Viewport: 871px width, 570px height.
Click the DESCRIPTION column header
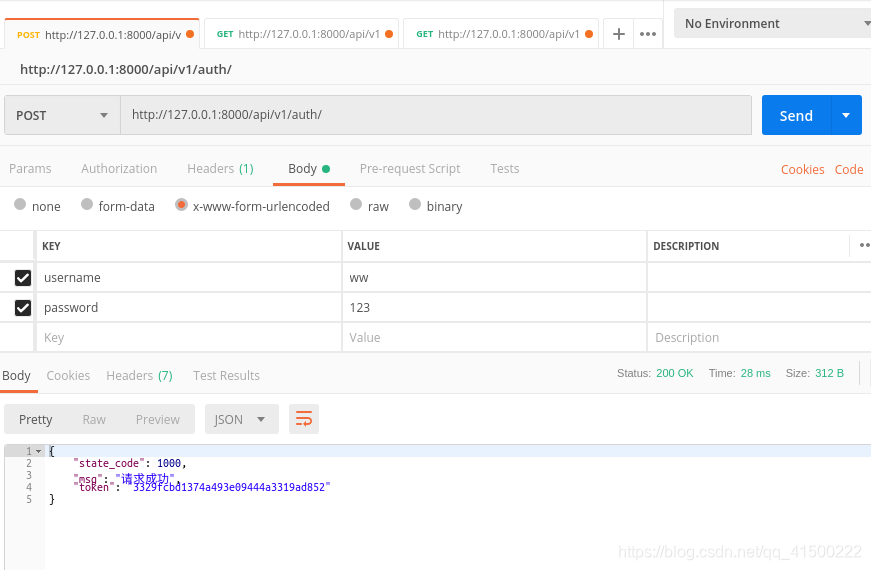(x=686, y=246)
